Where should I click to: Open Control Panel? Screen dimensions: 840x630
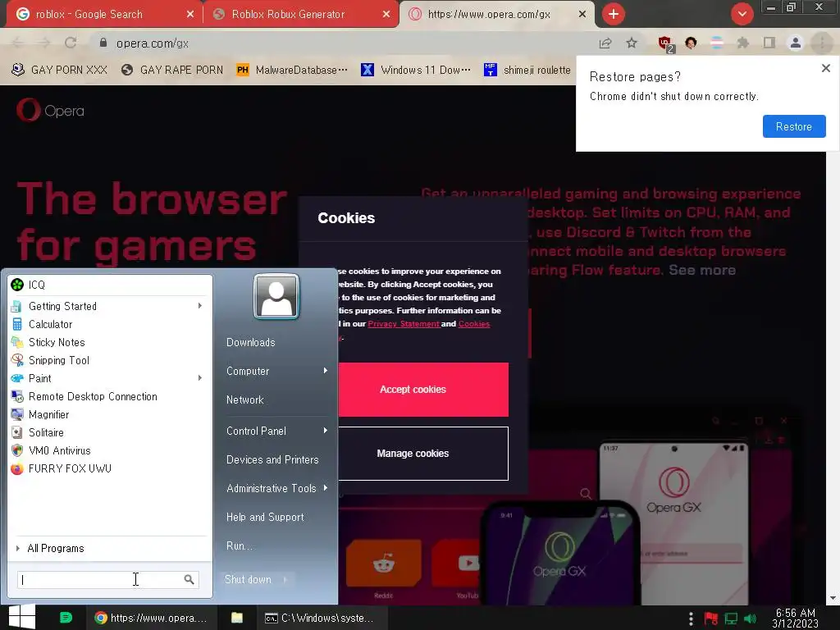(x=256, y=431)
